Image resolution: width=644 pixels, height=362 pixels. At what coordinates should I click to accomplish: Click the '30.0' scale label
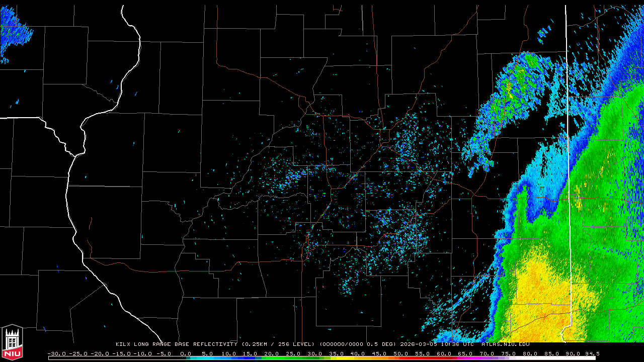315,353
